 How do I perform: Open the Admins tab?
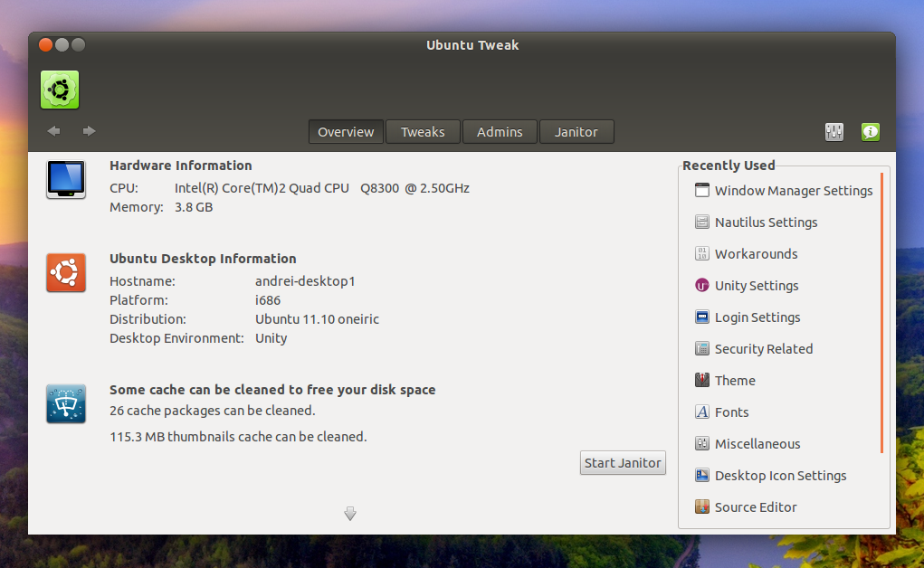500,131
